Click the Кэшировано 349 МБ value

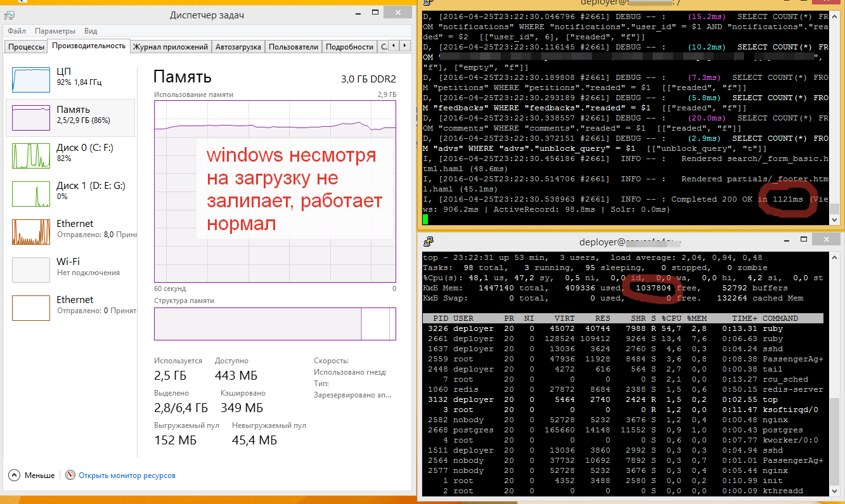(x=241, y=408)
